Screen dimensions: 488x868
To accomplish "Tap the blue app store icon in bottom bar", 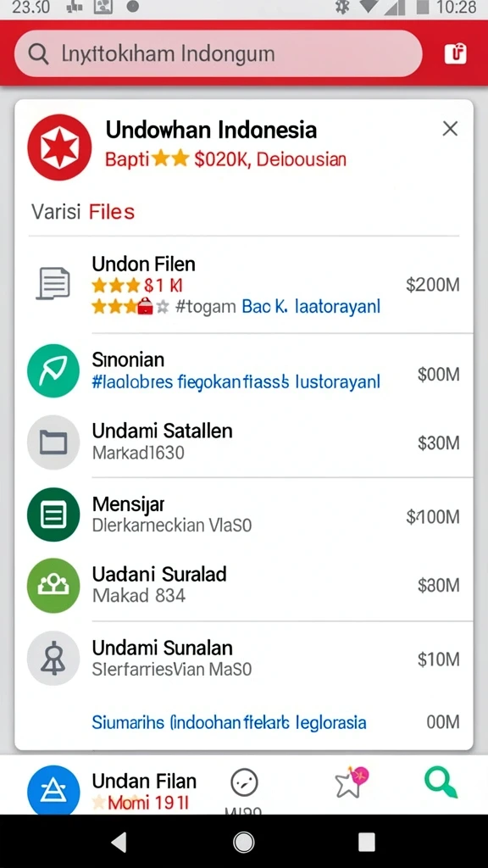I will [53, 791].
